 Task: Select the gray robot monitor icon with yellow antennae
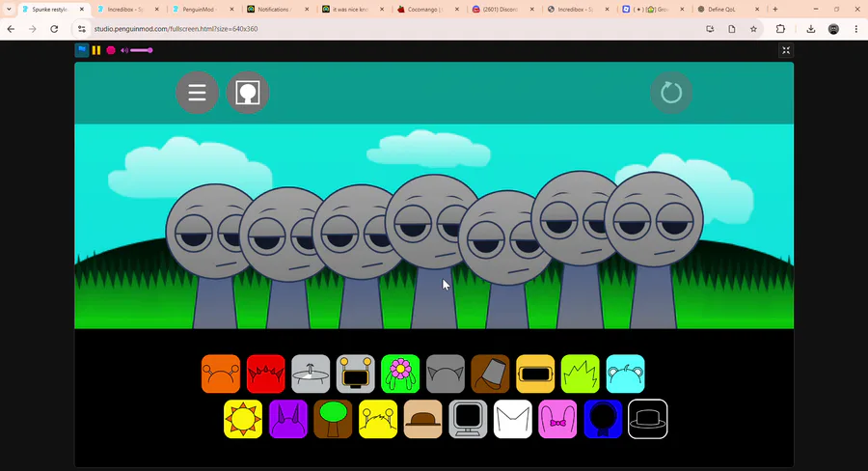355,374
